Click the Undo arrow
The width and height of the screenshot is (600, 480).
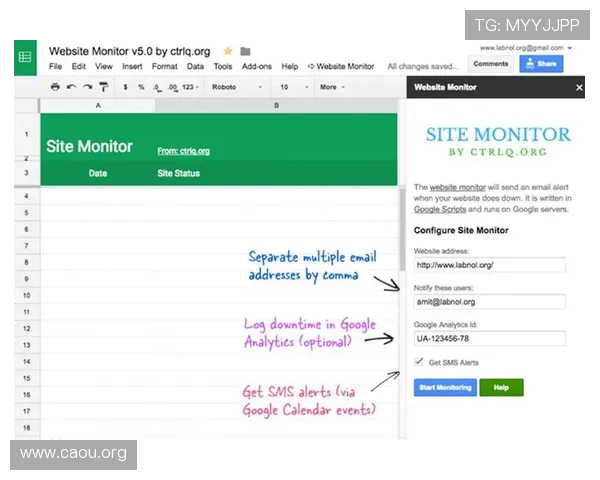point(71,87)
